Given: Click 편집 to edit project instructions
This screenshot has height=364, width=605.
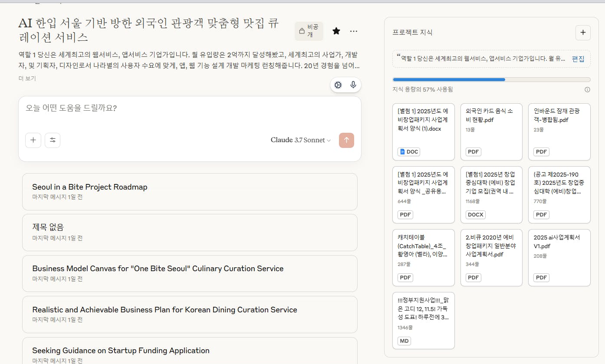Looking at the screenshot, I should pos(578,59).
